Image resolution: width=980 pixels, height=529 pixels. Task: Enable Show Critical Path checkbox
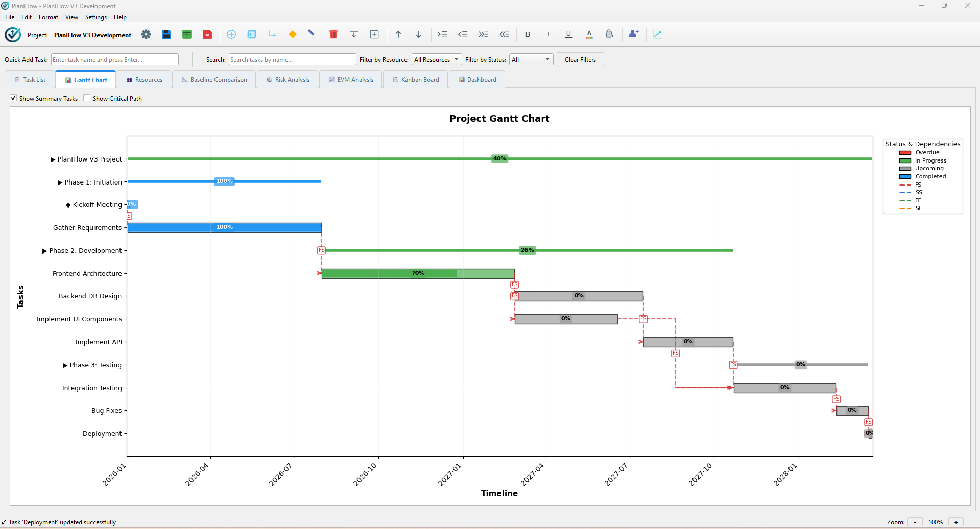(87, 98)
